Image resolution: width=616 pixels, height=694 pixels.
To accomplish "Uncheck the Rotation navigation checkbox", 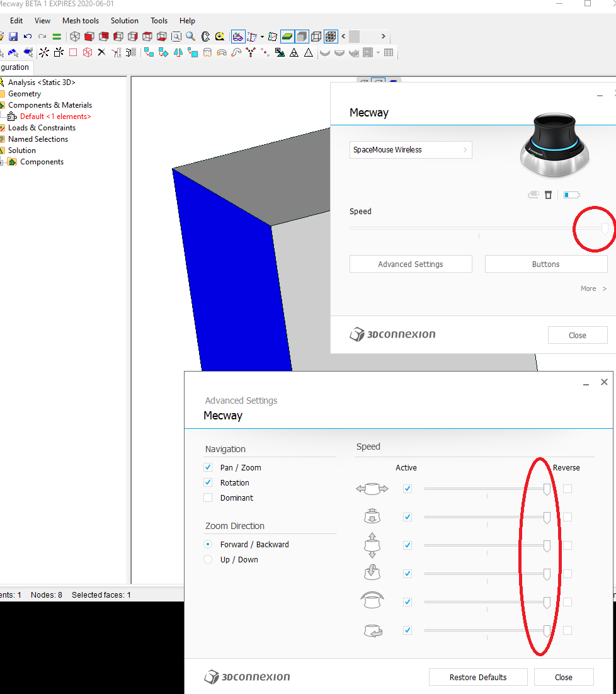I will click(208, 482).
